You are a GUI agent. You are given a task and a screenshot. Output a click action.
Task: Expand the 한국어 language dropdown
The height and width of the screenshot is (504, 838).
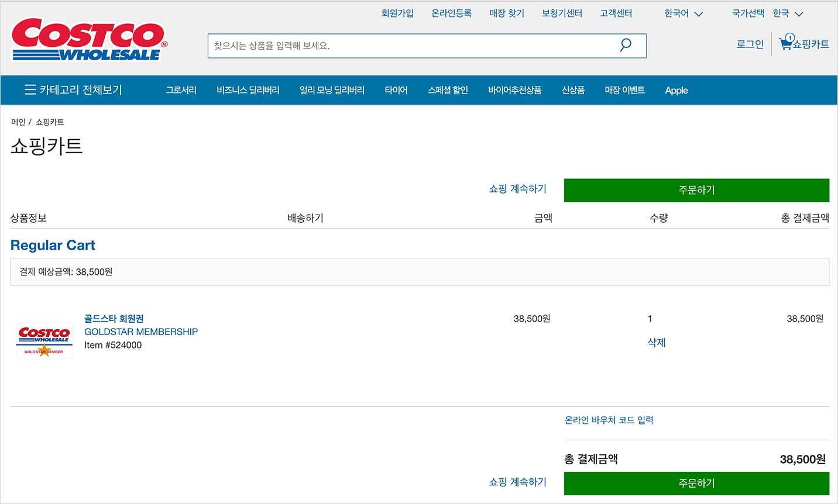click(683, 13)
